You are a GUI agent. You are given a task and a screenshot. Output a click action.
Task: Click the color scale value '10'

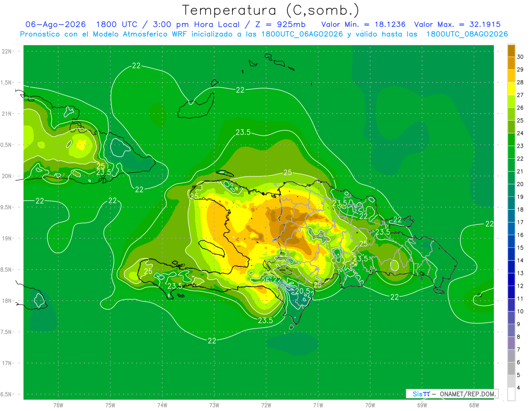pyautogui.click(x=521, y=311)
